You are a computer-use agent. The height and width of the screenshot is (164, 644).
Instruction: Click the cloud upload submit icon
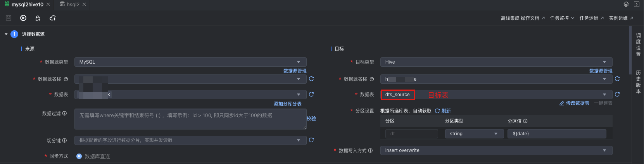click(x=53, y=18)
